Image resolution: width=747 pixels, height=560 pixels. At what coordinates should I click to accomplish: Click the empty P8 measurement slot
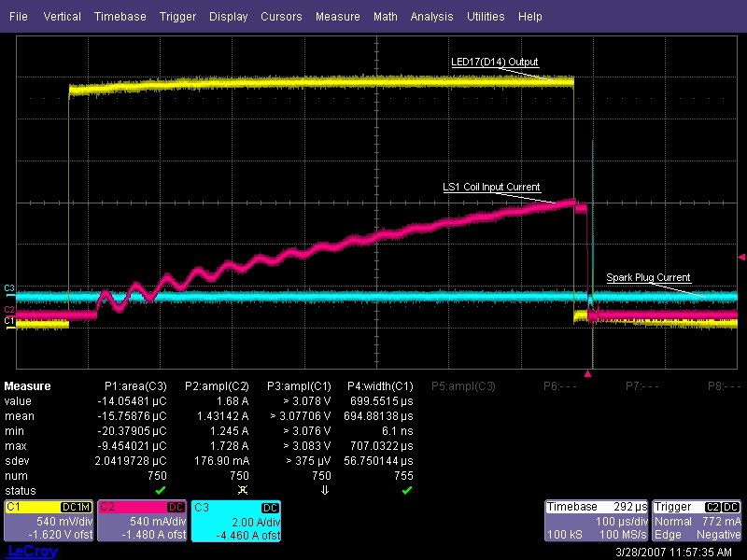(725, 386)
